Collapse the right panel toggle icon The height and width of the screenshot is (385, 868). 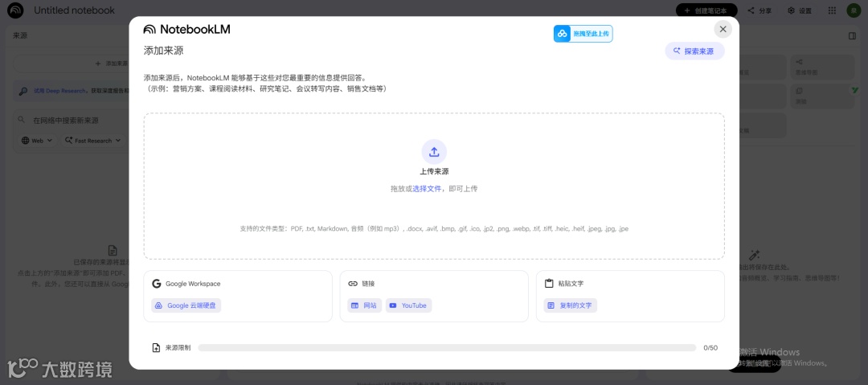tap(852, 35)
